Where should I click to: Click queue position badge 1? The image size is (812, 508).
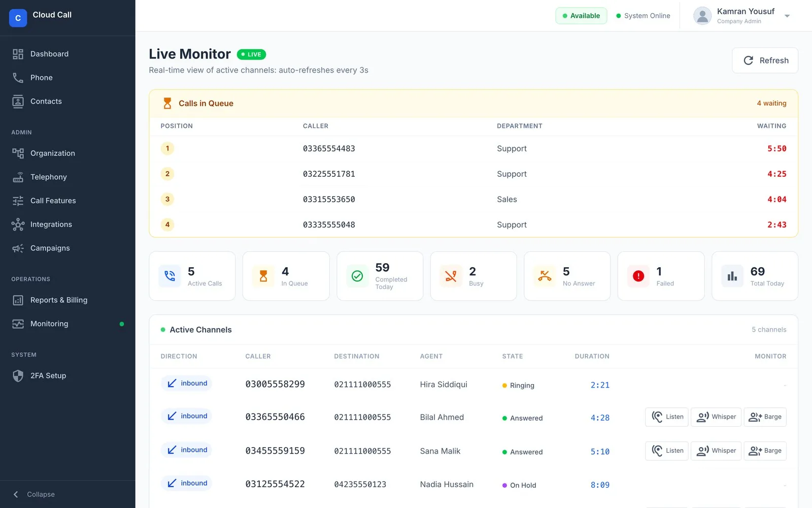[x=167, y=148]
